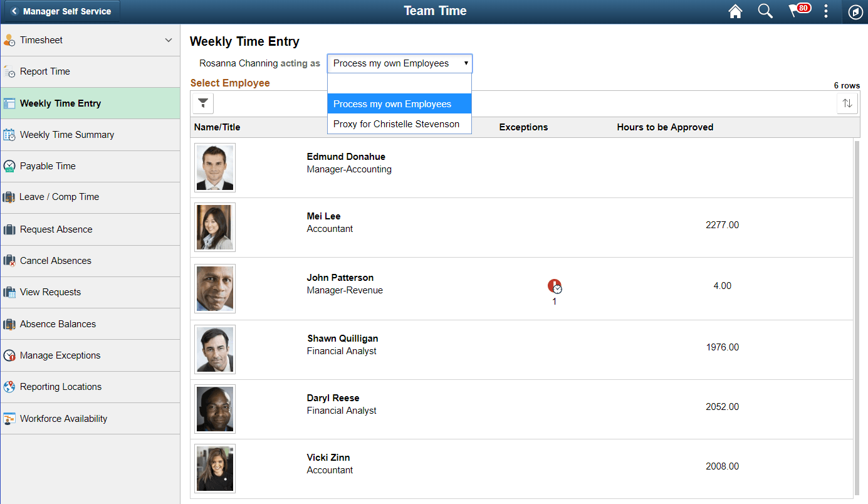868x504 pixels.
Task: Open the Actions three-dot menu icon
Action: point(825,11)
